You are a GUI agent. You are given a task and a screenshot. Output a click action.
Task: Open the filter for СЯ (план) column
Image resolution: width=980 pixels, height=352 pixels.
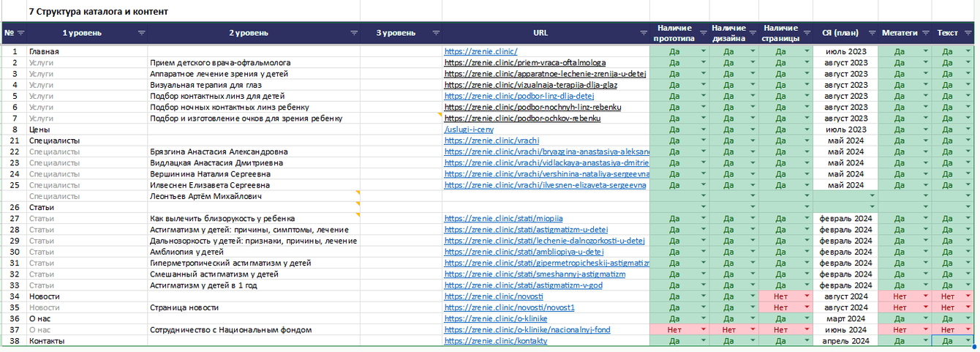[872, 33]
